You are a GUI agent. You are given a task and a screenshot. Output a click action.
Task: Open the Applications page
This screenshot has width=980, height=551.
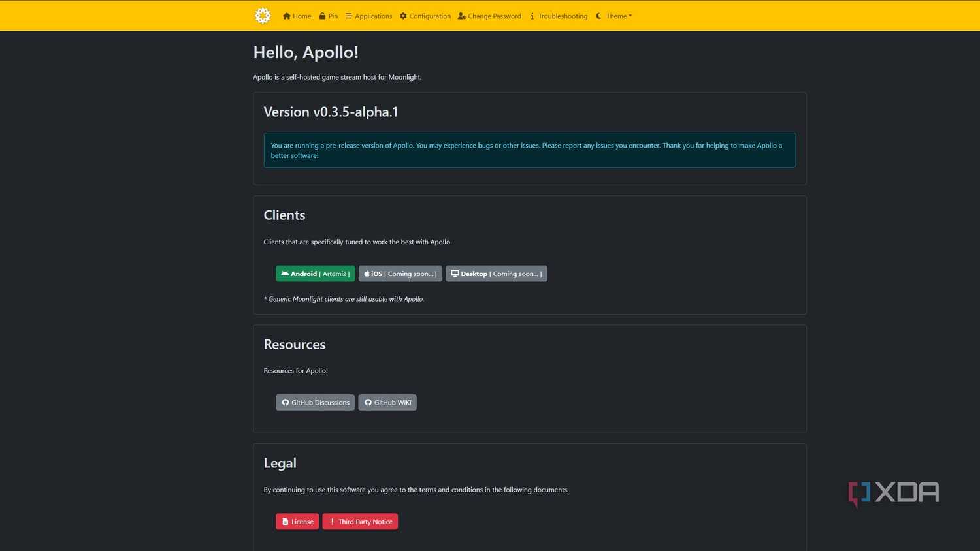click(368, 16)
